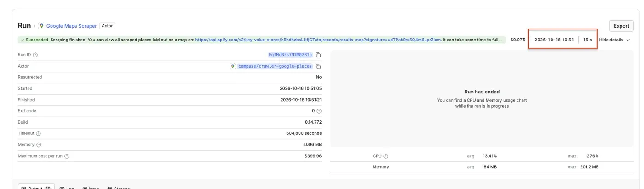Image resolution: width=644 pixels, height=189 pixels.
Task: Select the 4096 MB memory value
Action: click(313, 144)
